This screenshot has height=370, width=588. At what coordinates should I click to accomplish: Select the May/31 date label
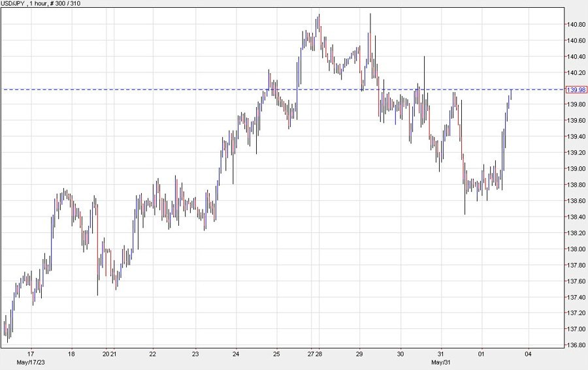[442, 362]
